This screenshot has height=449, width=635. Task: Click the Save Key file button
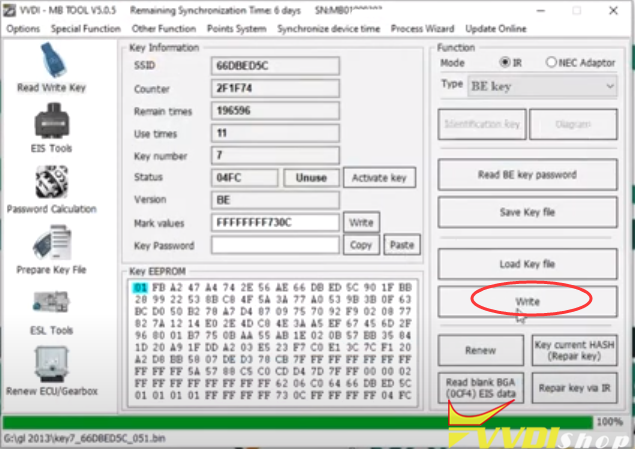(x=527, y=212)
